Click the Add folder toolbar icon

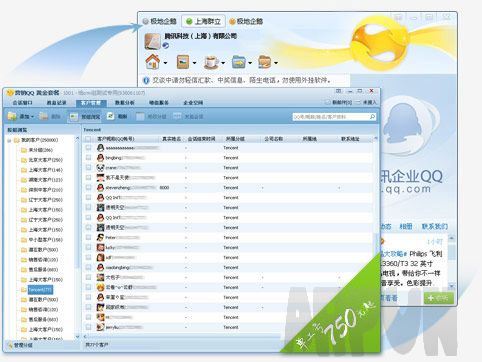[12, 116]
